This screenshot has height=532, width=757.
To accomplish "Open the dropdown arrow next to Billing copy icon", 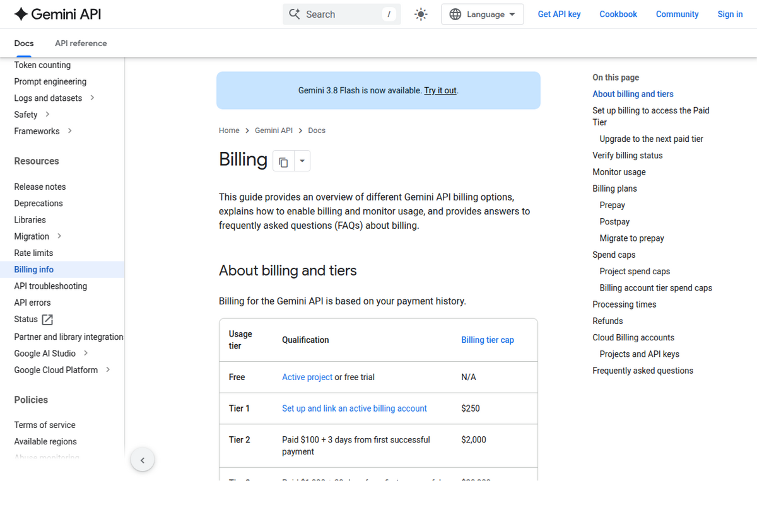I will pos(302,161).
